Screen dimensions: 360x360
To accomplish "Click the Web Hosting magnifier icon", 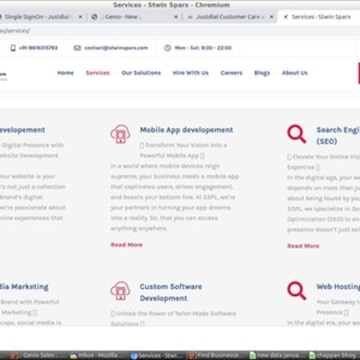I will [x=297, y=291].
